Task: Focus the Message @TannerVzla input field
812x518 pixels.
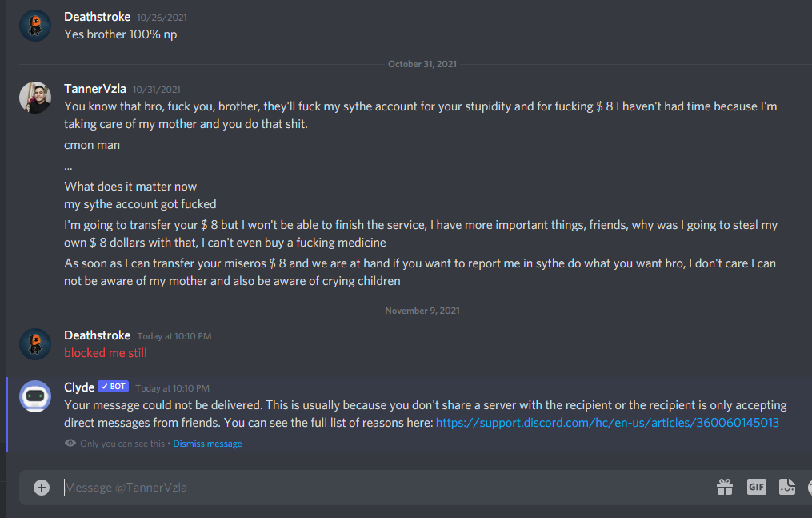Action: pyautogui.click(x=384, y=487)
